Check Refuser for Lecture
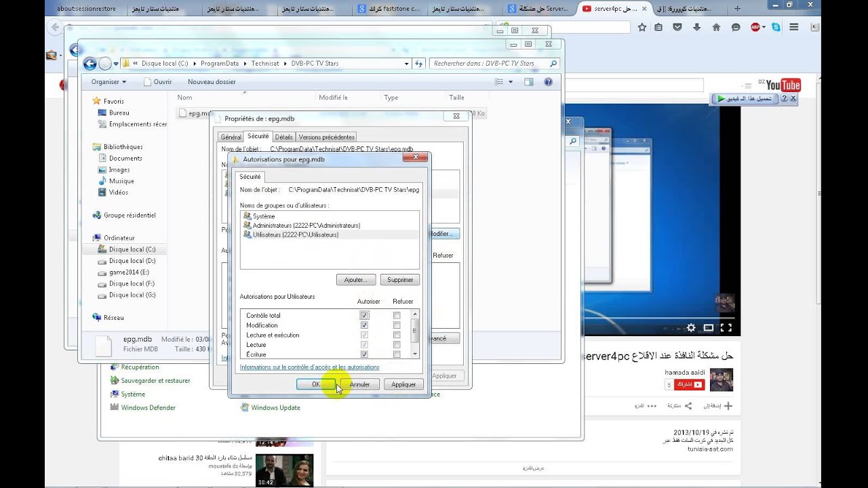 coord(397,345)
